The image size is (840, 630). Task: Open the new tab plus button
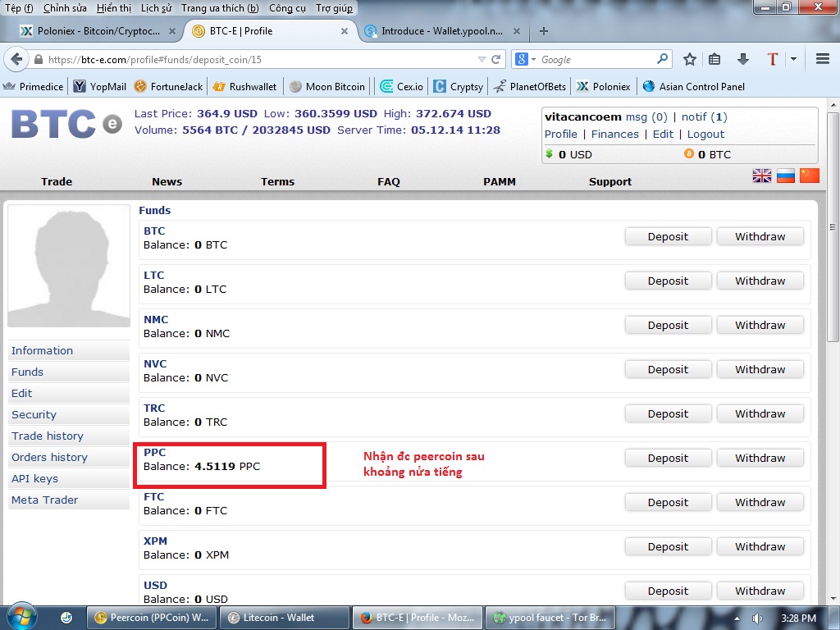pyautogui.click(x=544, y=31)
